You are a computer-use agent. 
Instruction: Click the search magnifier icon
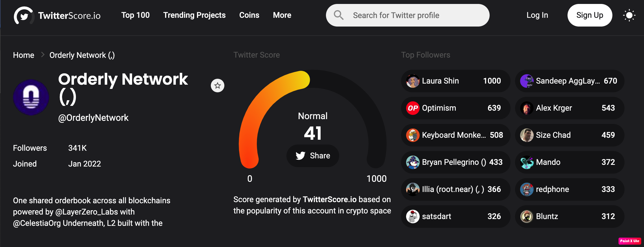[x=339, y=15]
